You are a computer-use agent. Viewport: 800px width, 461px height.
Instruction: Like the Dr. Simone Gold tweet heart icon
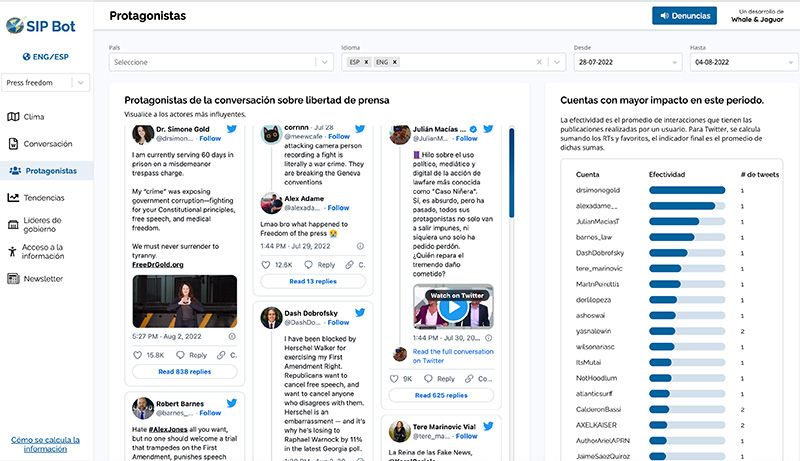137,355
